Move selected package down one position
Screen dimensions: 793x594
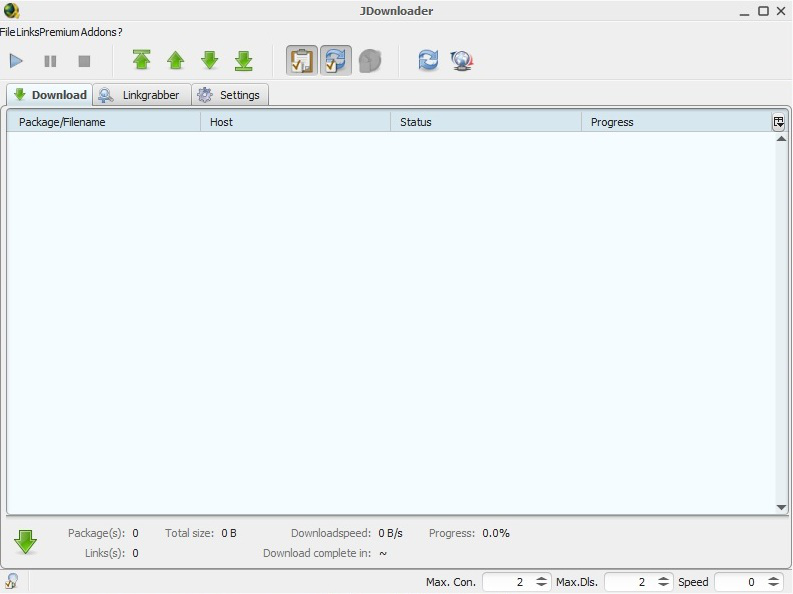[209, 60]
